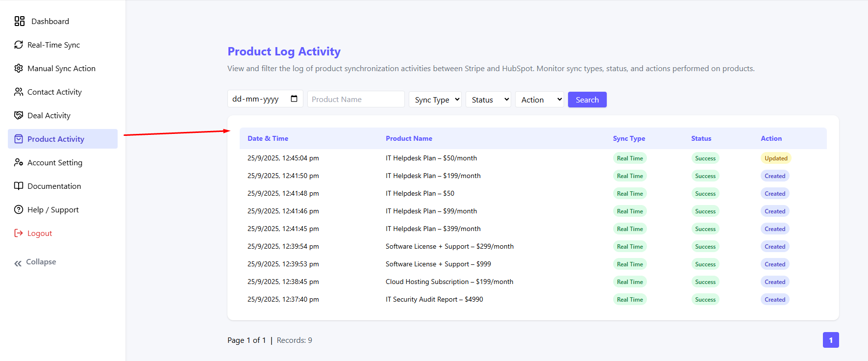Click Cloud Hosting Subscription – $199/month

coord(449,282)
